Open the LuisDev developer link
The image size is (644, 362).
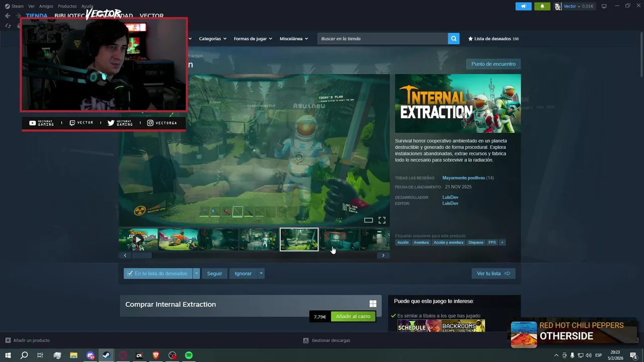(450, 197)
